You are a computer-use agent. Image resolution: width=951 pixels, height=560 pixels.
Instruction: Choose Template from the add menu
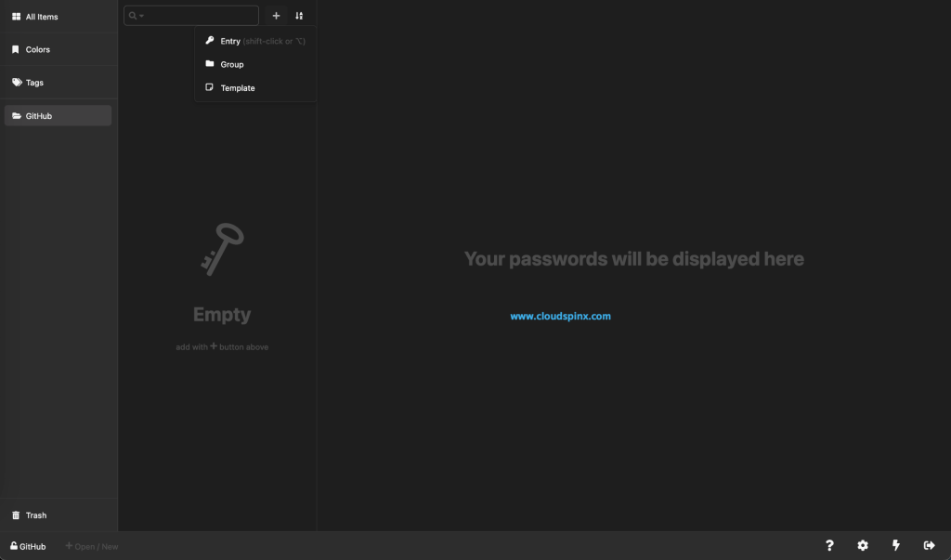pos(238,87)
